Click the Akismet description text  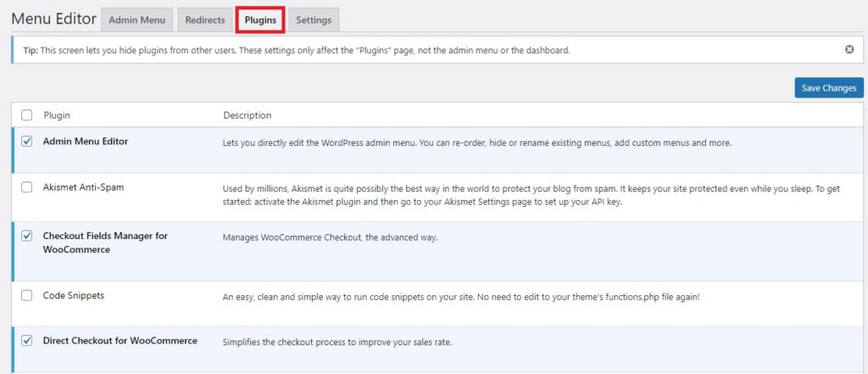click(x=531, y=195)
